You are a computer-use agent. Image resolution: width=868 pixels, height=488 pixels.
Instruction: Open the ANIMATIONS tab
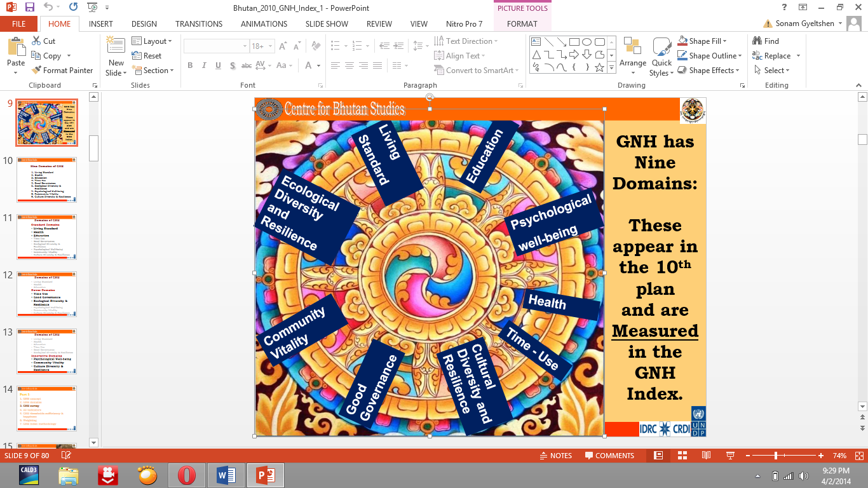point(264,24)
